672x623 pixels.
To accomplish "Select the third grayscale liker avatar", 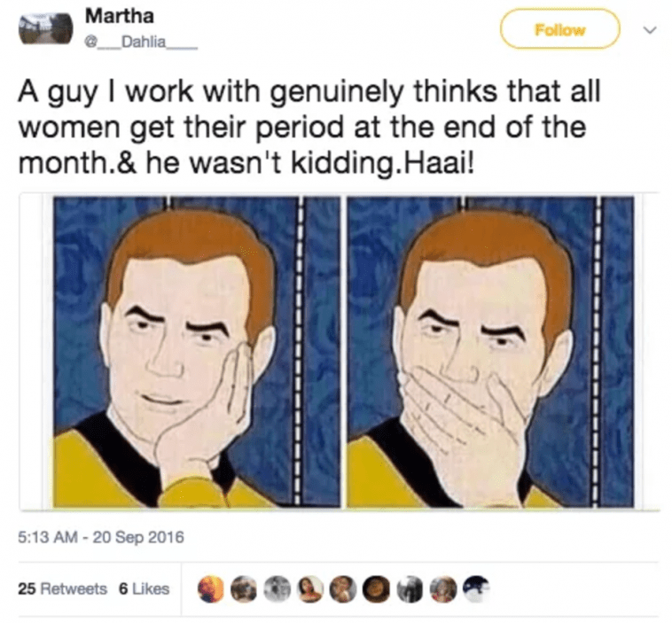I will [277, 588].
